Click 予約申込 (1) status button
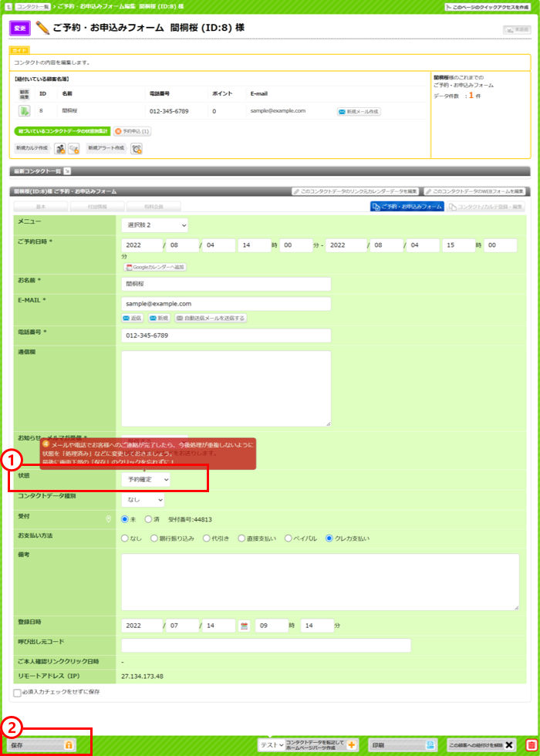This screenshot has width=540, height=756. pyautogui.click(x=133, y=131)
